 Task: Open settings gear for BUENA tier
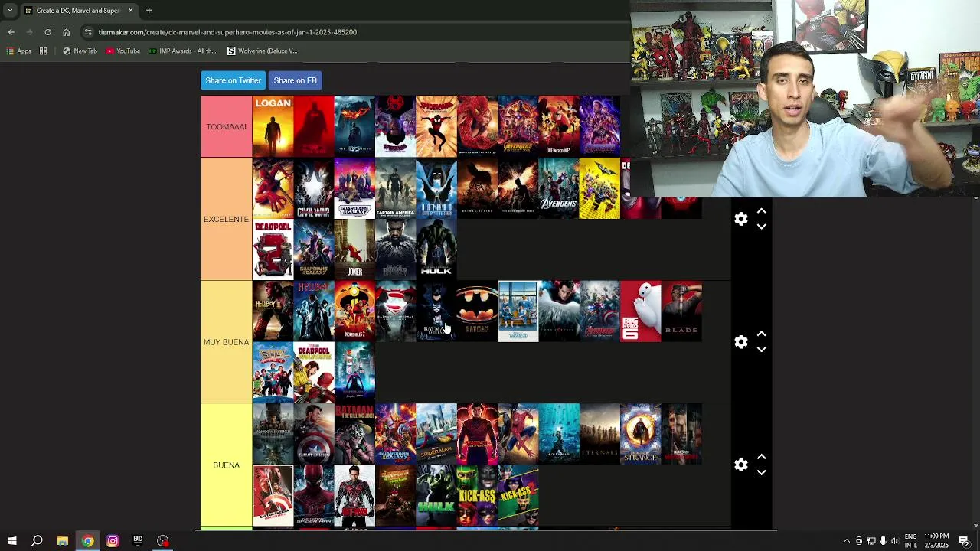coord(740,465)
